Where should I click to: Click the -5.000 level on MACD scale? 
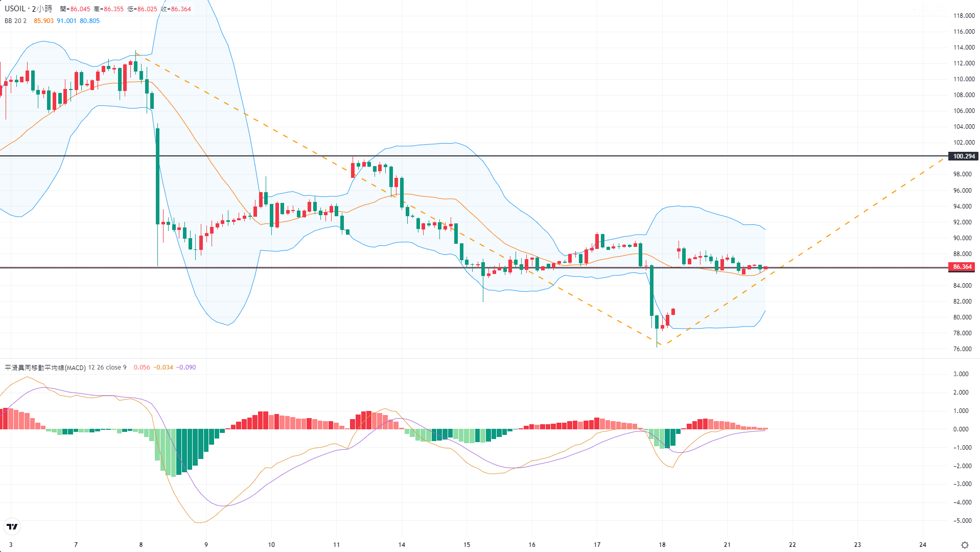[x=961, y=521]
